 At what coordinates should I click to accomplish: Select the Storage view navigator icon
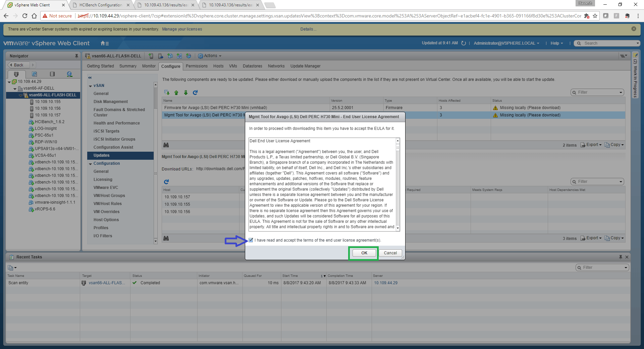[52, 74]
